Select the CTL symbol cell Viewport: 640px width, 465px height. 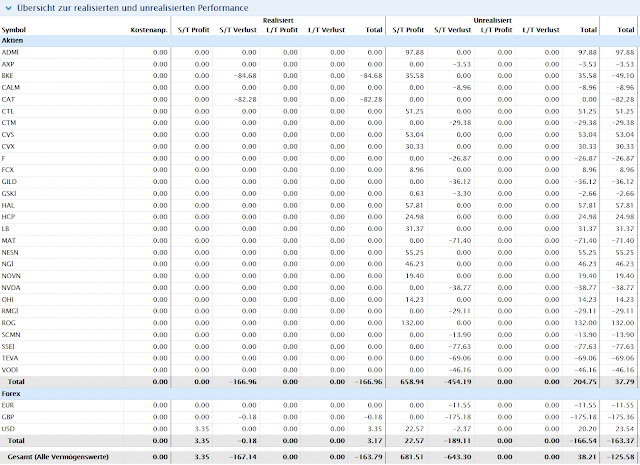7,111
